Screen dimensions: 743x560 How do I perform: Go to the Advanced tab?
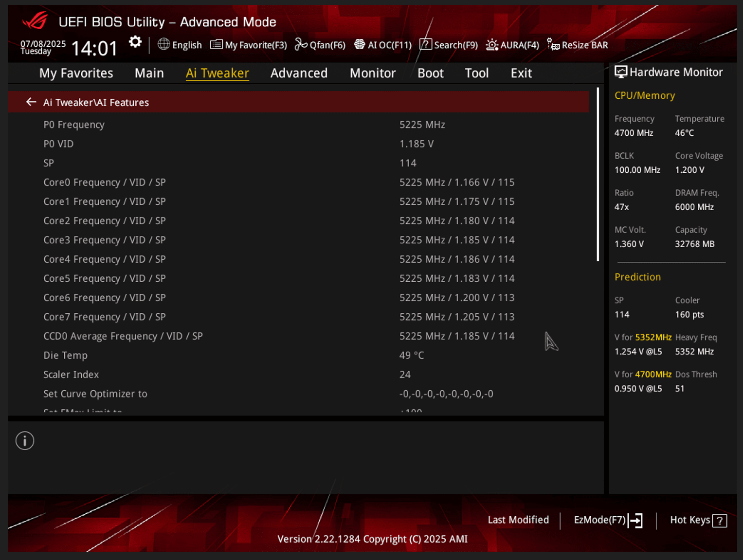299,73
